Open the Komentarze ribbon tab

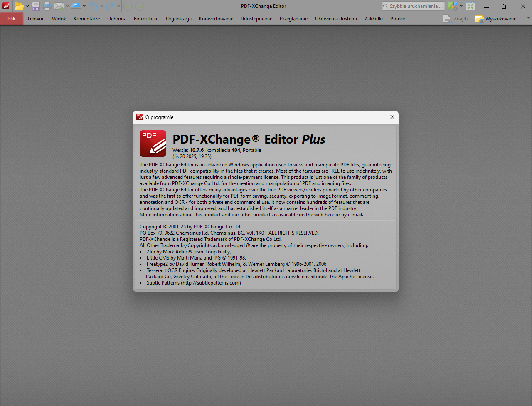click(86, 19)
